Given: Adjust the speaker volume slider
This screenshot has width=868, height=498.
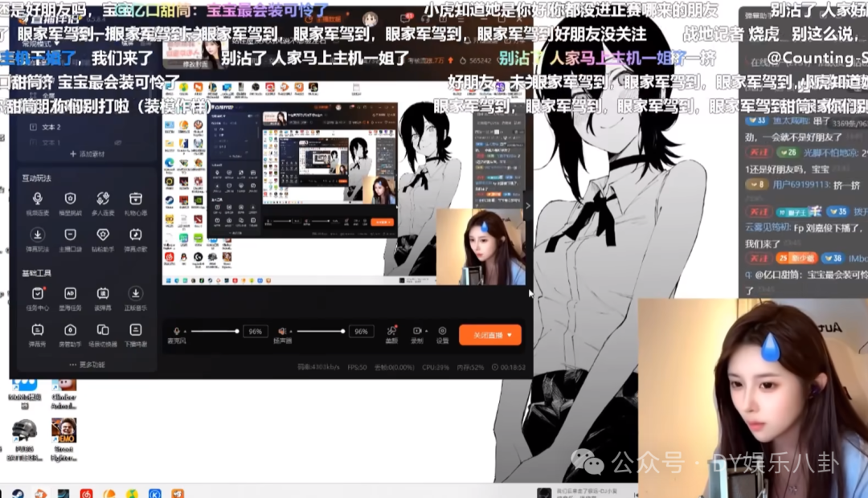Looking at the screenshot, I should (x=321, y=331).
